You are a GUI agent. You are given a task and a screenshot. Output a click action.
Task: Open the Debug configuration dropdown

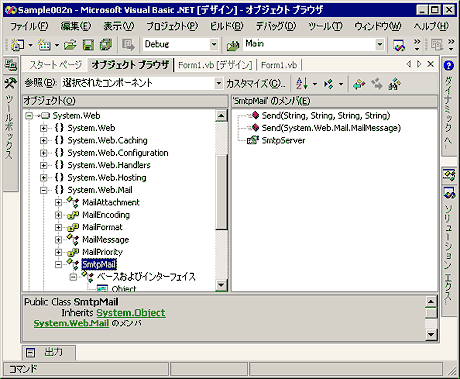click(x=214, y=44)
